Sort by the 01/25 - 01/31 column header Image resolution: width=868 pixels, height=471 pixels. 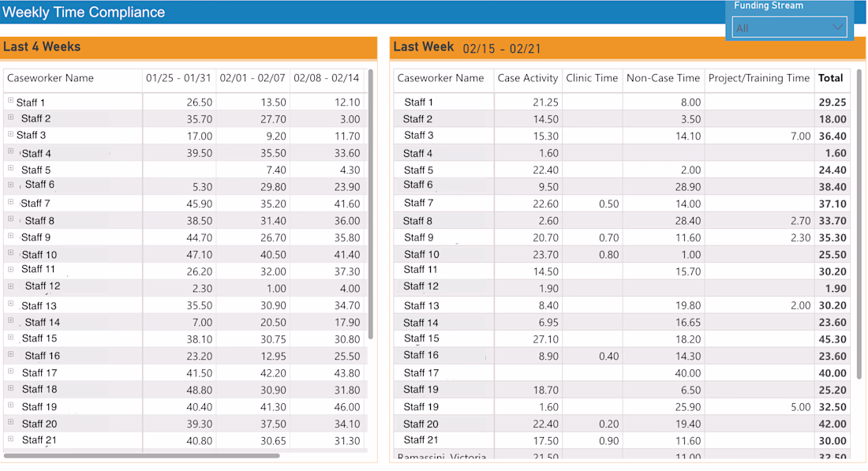coord(178,78)
